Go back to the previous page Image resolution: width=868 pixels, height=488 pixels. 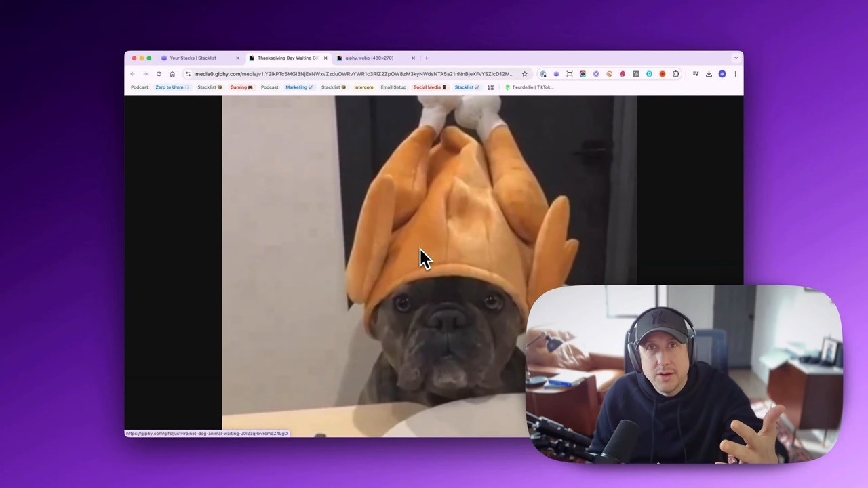(132, 74)
